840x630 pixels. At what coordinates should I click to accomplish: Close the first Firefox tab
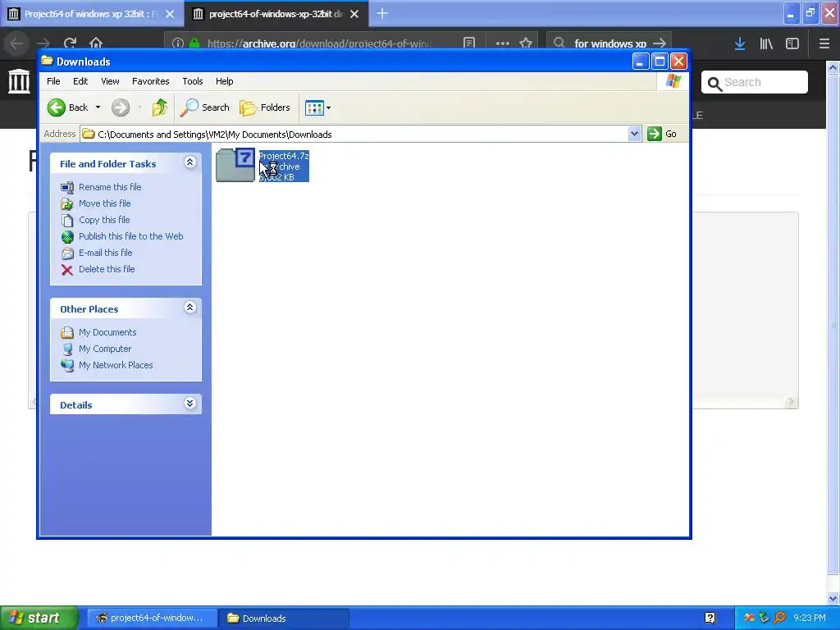pos(170,14)
